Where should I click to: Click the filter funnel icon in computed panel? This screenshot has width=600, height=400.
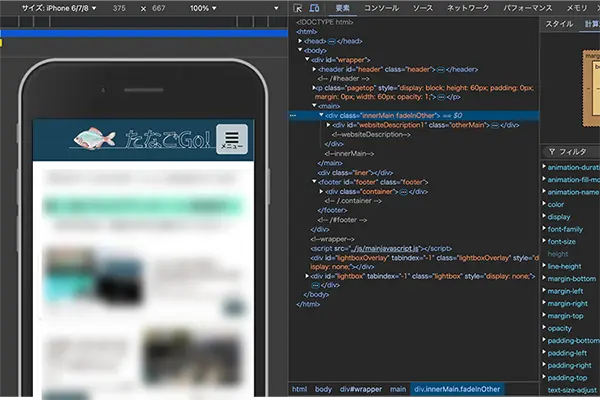pos(551,151)
